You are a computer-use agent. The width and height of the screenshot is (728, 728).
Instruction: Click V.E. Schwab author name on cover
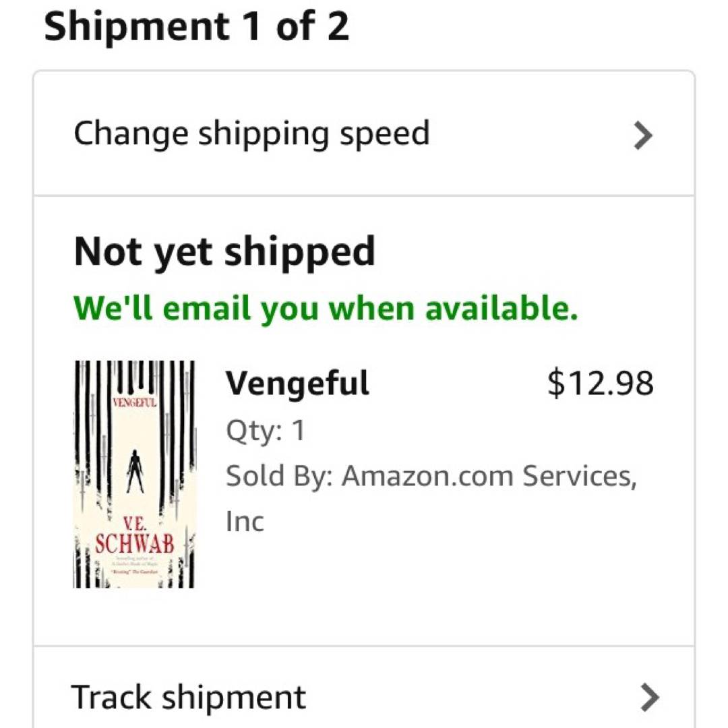[135, 538]
